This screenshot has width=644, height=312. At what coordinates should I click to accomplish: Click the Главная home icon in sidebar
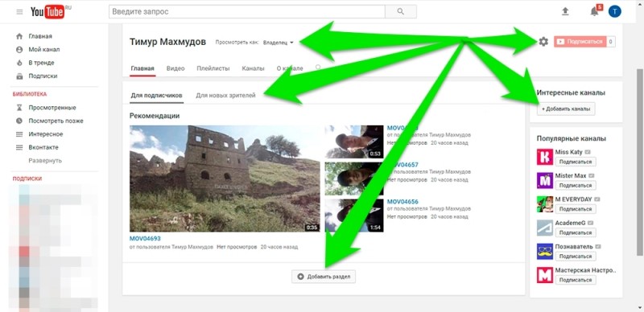pyautogui.click(x=19, y=36)
